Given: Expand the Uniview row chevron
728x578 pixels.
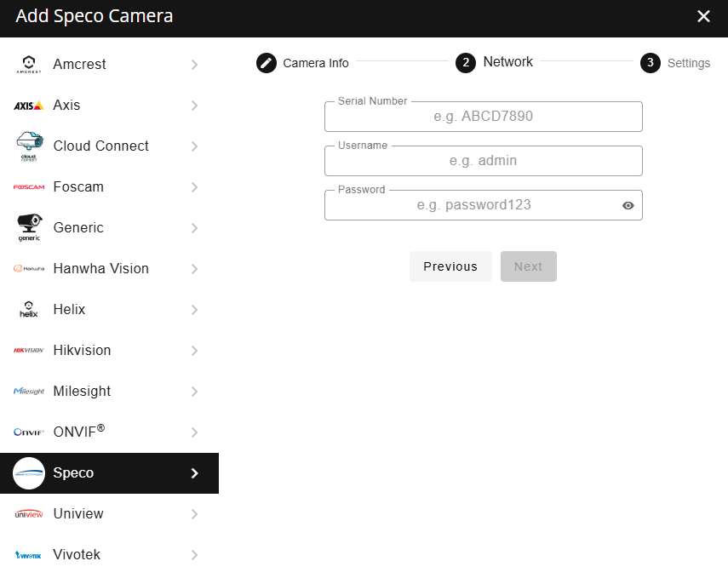Looking at the screenshot, I should click(194, 514).
